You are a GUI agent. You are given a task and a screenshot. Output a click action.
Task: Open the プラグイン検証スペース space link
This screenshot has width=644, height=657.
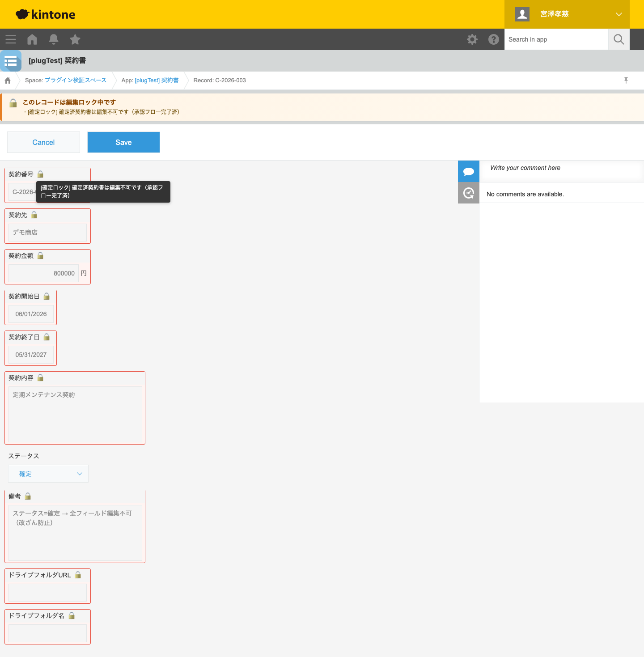[x=75, y=80]
